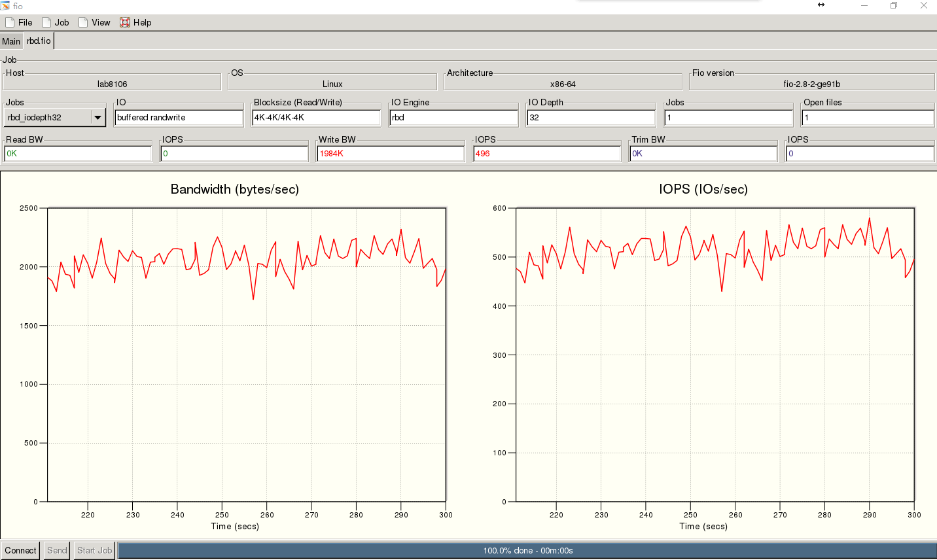This screenshot has width=937, height=560.
Task: Click the IO Engine rbd field
Action: (453, 118)
